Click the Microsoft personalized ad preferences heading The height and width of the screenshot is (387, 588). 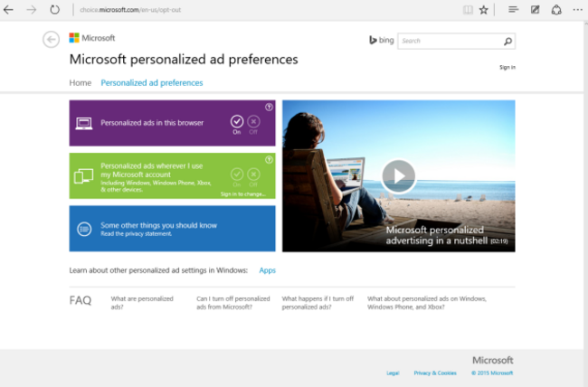tap(184, 60)
